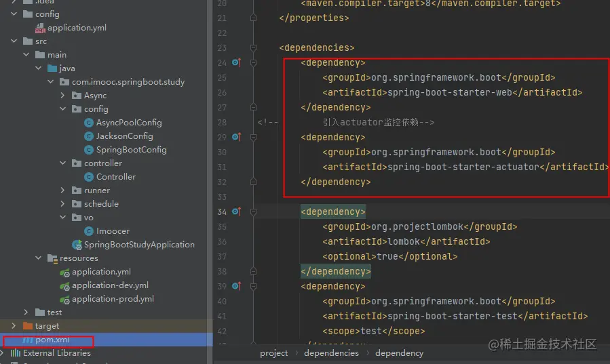Click the scope test tag line
Image resolution: width=610 pixels, height=364 pixels.
(x=373, y=331)
